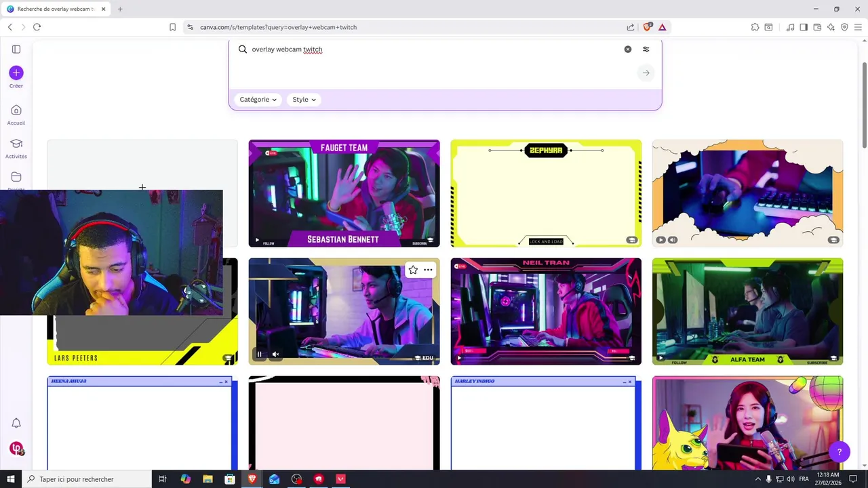Open Accueil from the Canva sidebar
The image size is (868, 488).
16,115
